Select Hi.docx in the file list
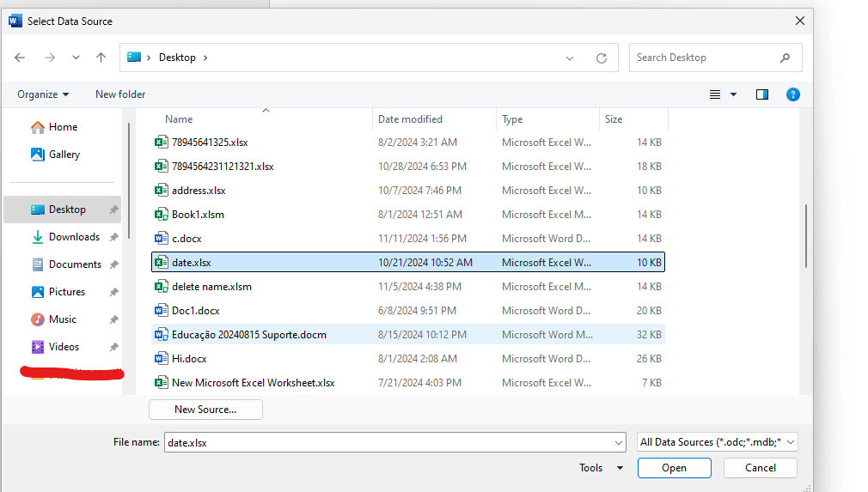Viewport: 868px width, 492px height. coord(408,359)
